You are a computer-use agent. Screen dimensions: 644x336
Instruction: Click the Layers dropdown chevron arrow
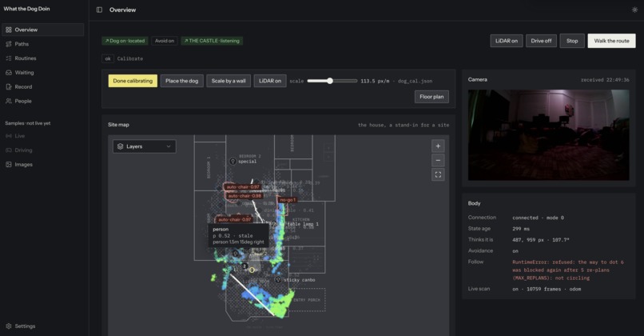tap(169, 146)
